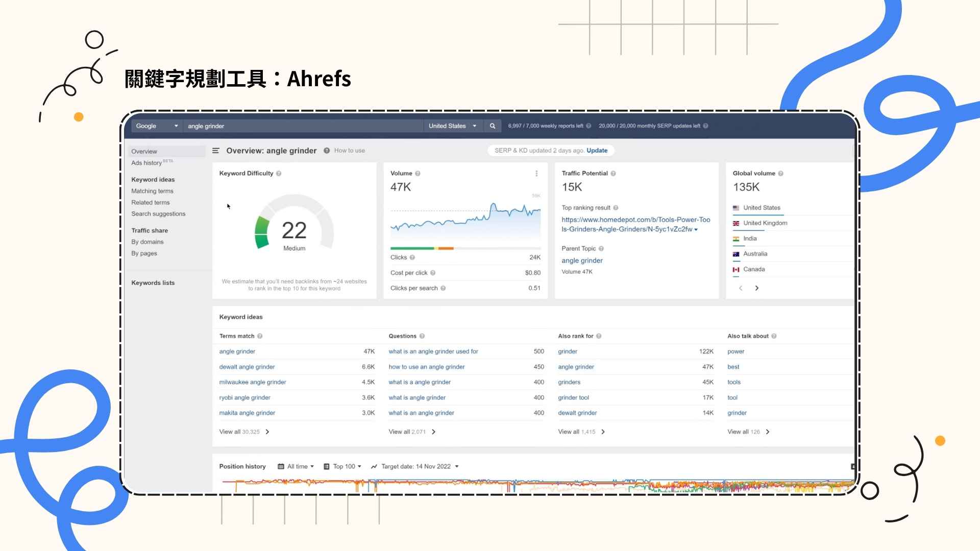
Task: Select Canada in Global volume list
Action: pyautogui.click(x=754, y=269)
